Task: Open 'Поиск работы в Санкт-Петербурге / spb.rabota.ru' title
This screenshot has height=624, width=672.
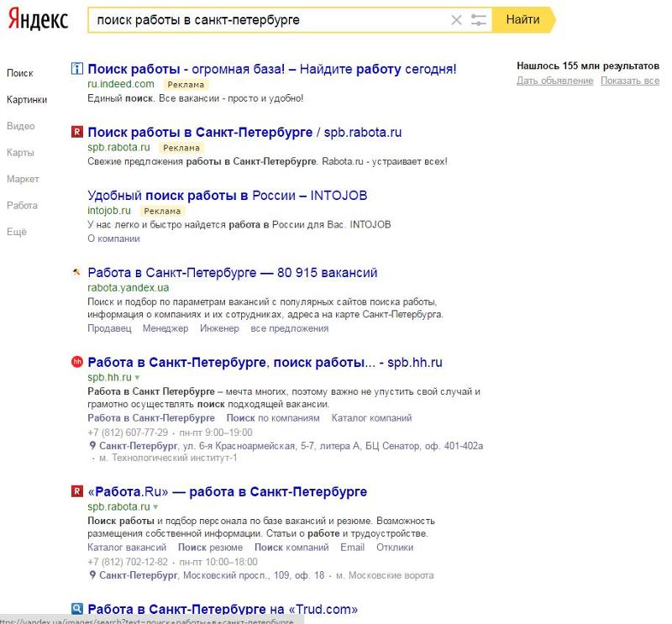Action: (x=244, y=133)
